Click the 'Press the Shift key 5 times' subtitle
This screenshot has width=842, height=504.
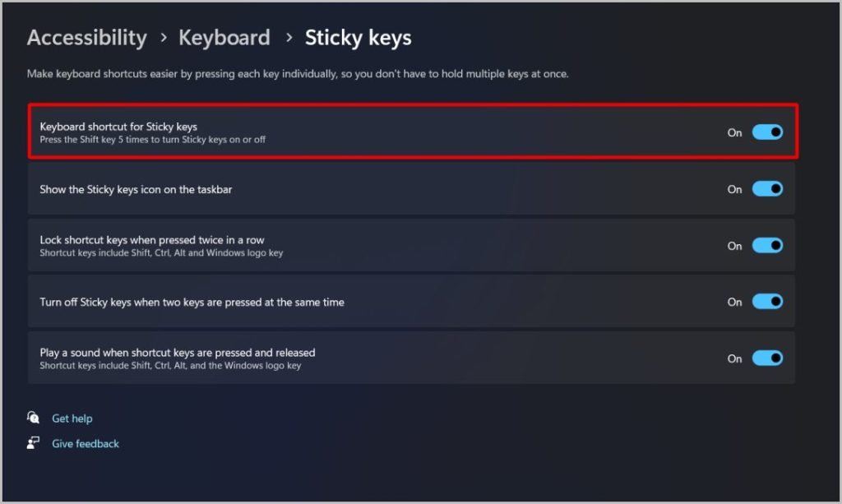pyautogui.click(x=152, y=140)
